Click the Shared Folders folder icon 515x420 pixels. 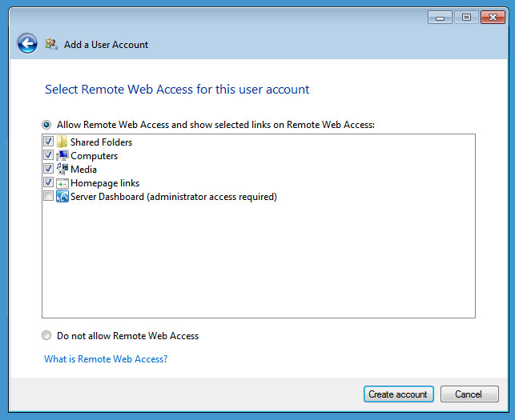pyautogui.click(x=62, y=142)
